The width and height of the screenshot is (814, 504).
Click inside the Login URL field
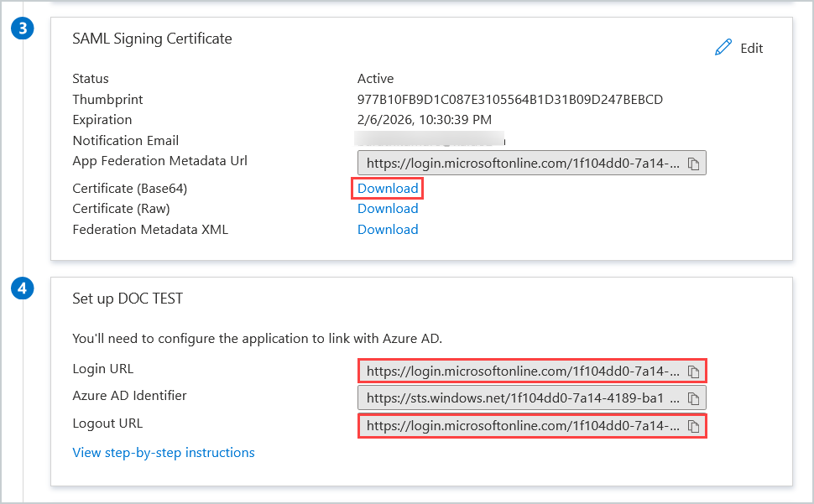522,371
